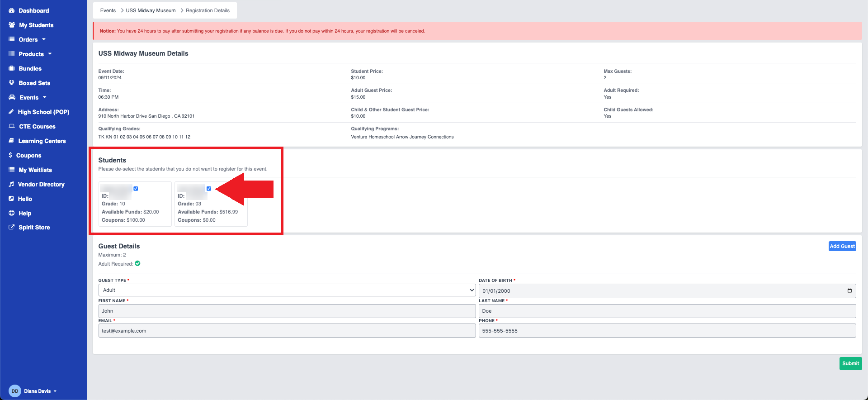Click the Help lifebuoy icon

click(x=12, y=213)
